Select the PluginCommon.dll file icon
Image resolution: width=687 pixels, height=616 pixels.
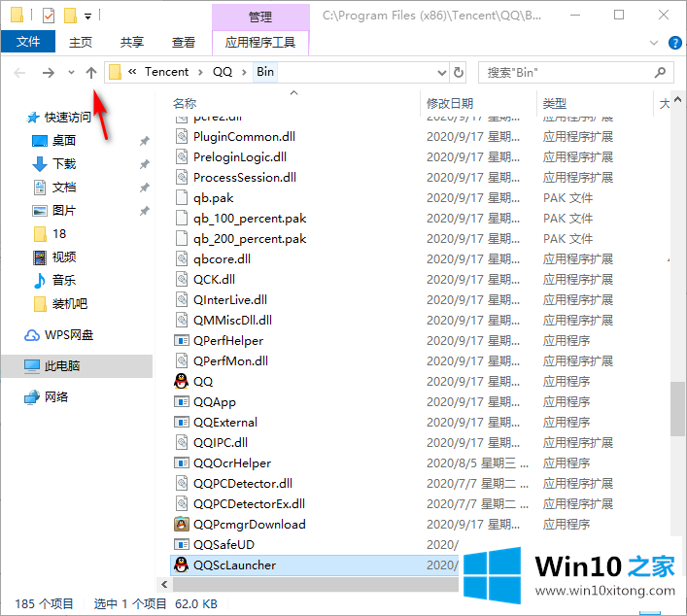click(182, 136)
